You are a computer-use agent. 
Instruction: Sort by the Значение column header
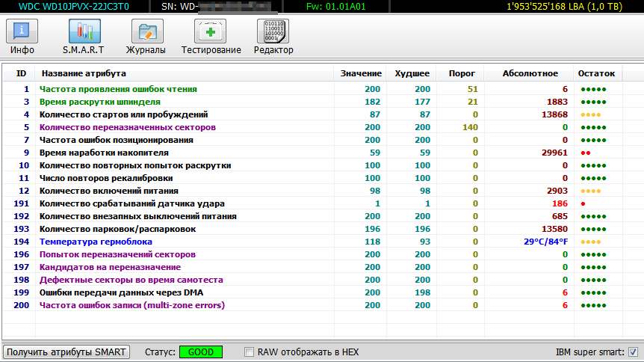pos(361,73)
